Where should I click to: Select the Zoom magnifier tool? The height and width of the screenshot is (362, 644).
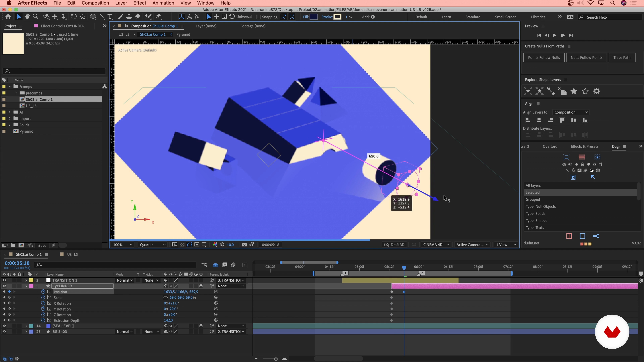[36, 17]
